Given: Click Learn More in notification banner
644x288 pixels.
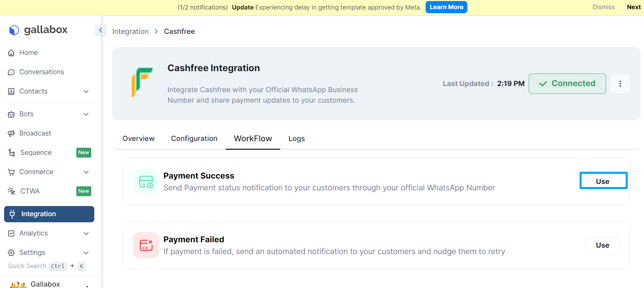Looking at the screenshot, I should click(x=446, y=7).
